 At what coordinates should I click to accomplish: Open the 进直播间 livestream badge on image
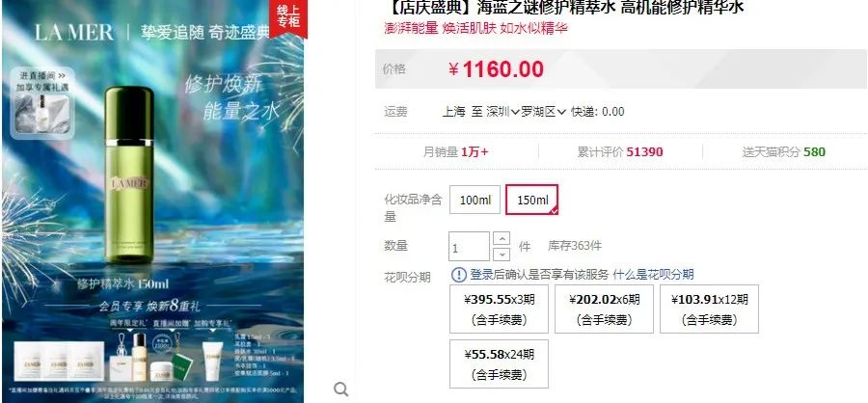[x=42, y=104]
